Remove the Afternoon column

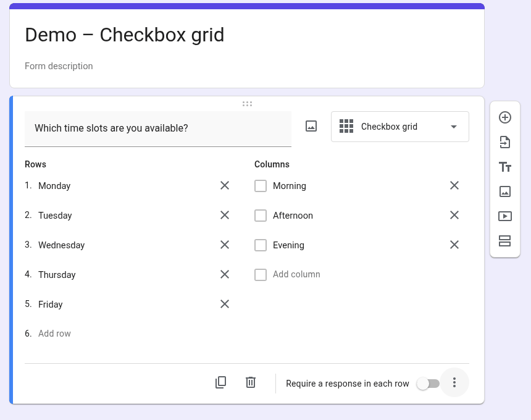pos(454,215)
